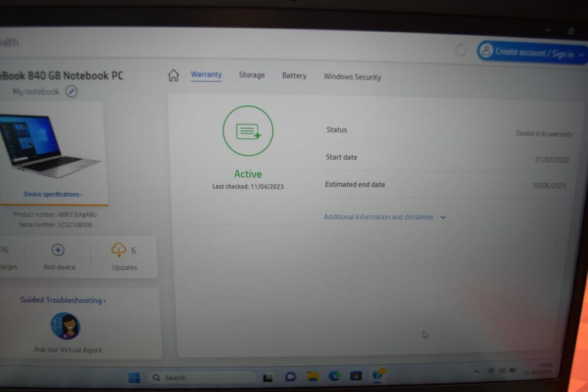Click the volume tray icon
This screenshot has height=392, width=588.
click(x=502, y=371)
